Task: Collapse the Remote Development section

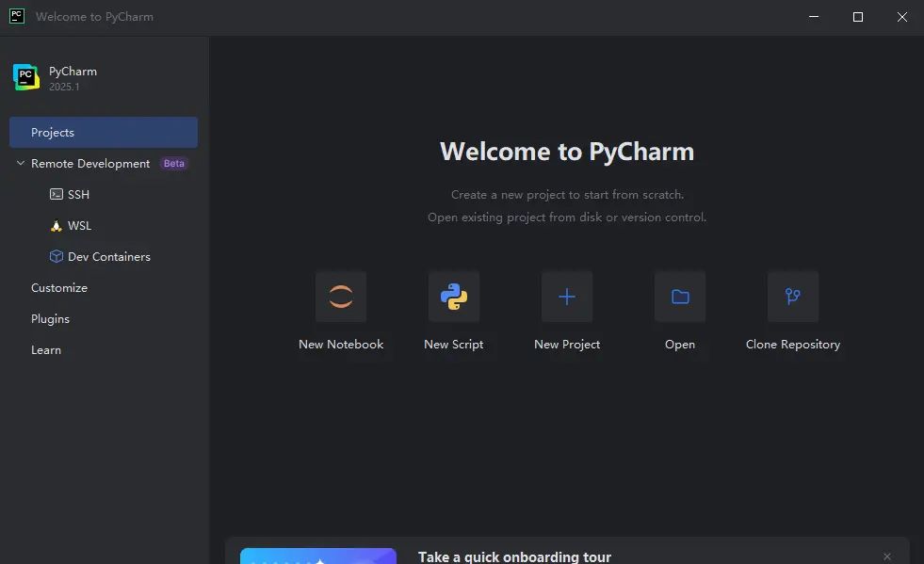Action: (20, 163)
